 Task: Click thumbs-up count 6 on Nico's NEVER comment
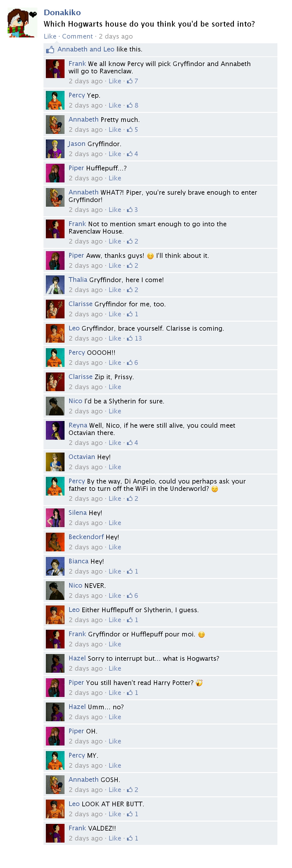click(x=132, y=596)
